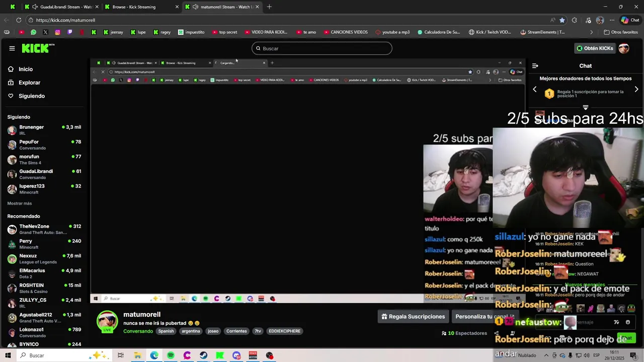Image resolution: width=644 pixels, height=362 pixels.
Task: Select the Spanish tag
Action: point(166,331)
